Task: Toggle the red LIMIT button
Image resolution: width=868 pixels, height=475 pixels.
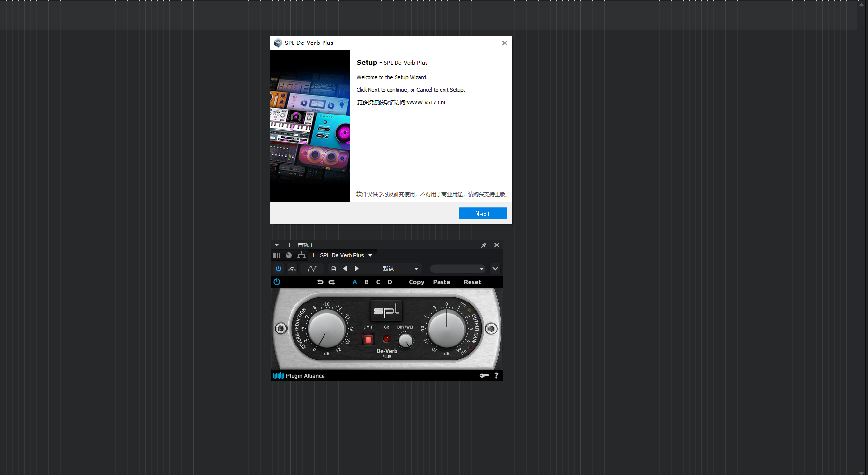Action: click(x=368, y=340)
